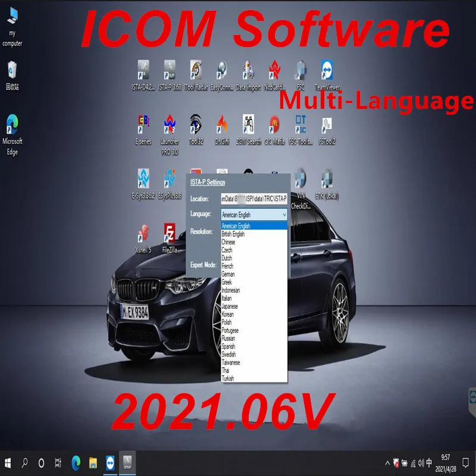Image resolution: width=476 pixels, height=476 pixels.
Task: Launch the Microsoft Edge desktop shortcut
Action: [x=12, y=135]
